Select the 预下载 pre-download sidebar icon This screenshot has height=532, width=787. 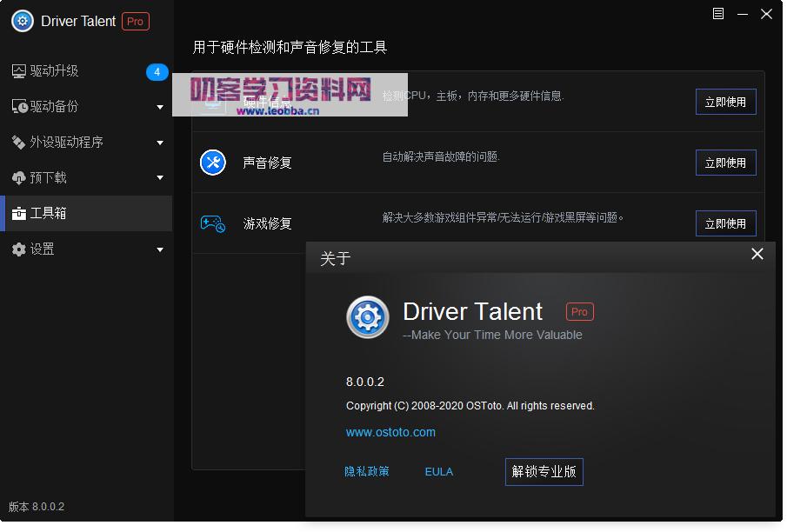[x=21, y=178]
